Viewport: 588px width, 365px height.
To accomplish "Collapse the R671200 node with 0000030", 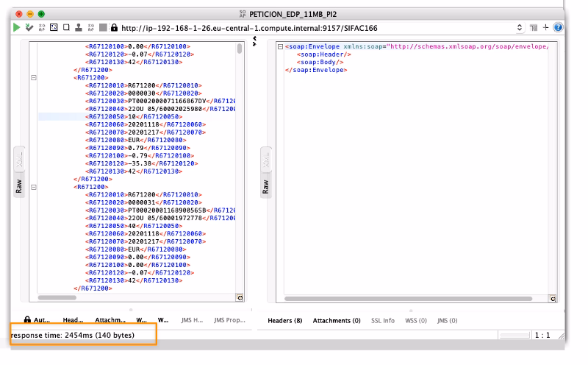I will 34,78.
